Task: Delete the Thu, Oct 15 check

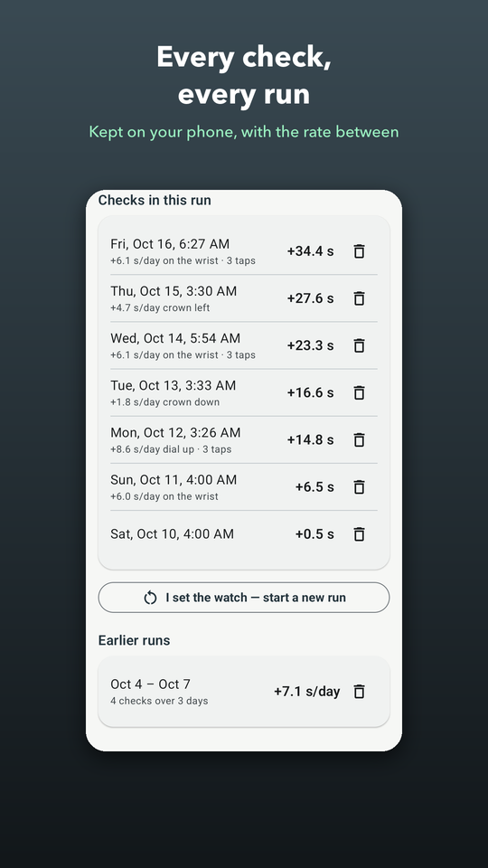Action: click(359, 298)
